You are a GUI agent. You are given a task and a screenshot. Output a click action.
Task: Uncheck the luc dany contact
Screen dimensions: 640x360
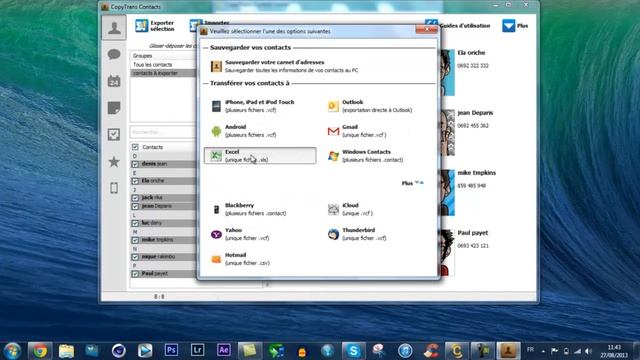pos(135,223)
